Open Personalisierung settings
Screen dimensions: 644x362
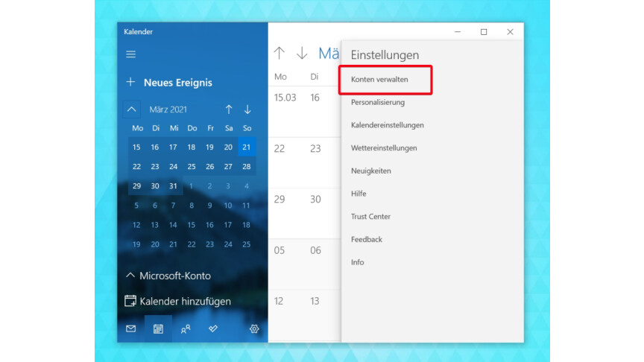click(x=378, y=102)
